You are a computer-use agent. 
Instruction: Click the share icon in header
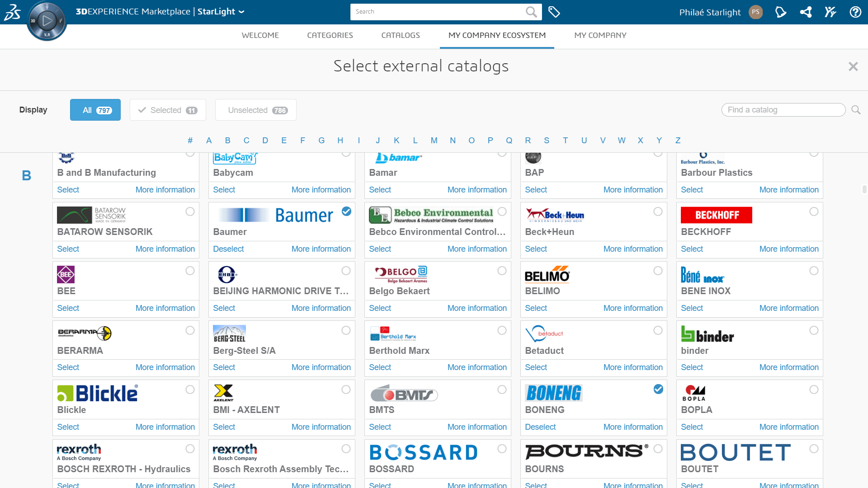pyautogui.click(x=806, y=12)
